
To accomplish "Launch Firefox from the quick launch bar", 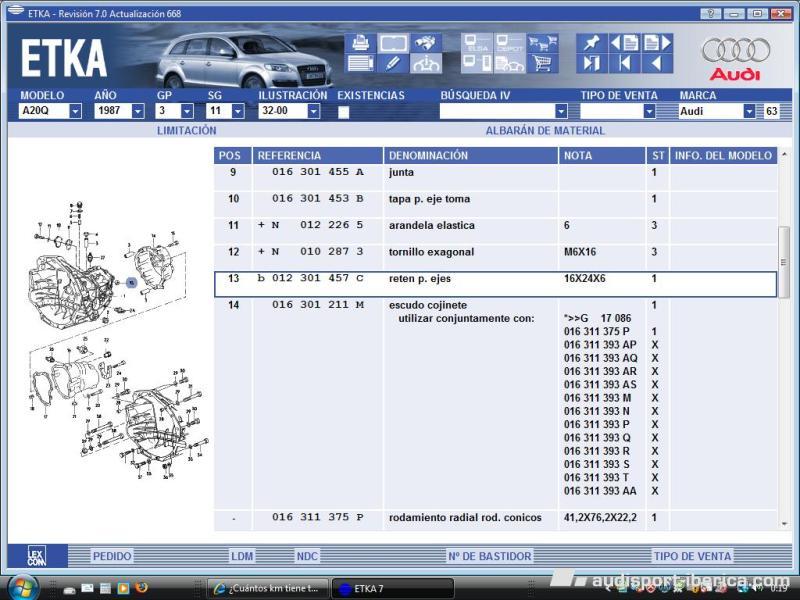I will click(141, 588).
